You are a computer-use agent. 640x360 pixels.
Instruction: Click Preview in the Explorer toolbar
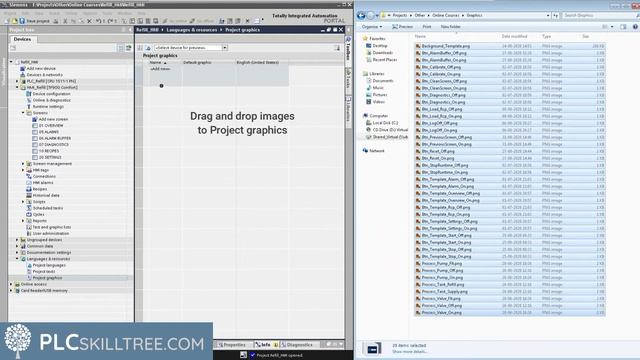402,27
